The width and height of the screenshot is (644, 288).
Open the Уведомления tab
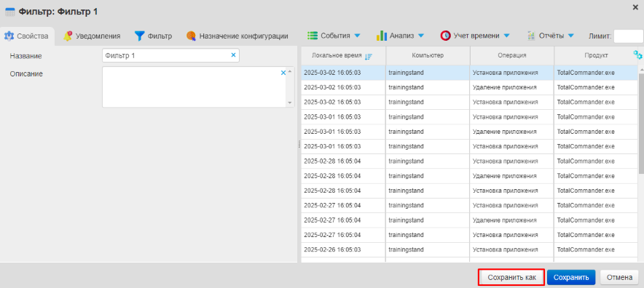point(92,36)
